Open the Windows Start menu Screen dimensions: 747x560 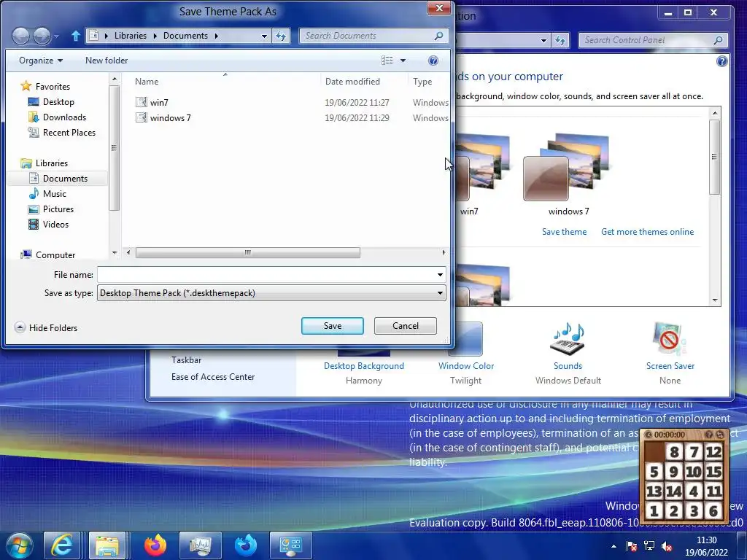coord(20,545)
